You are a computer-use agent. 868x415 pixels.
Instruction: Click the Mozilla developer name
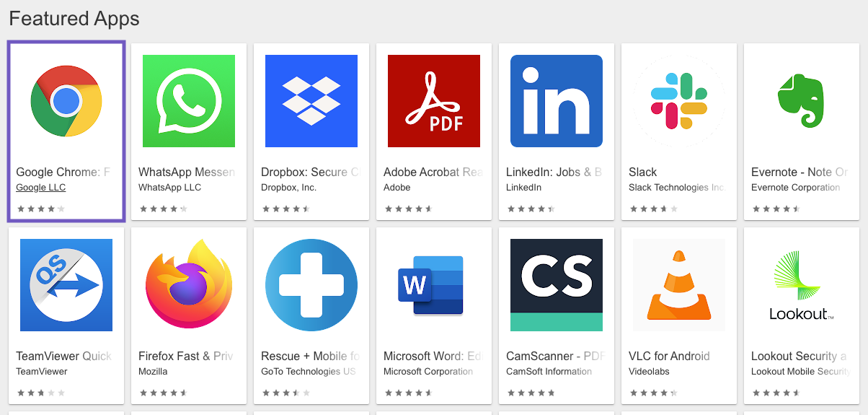pyautogui.click(x=153, y=372)
